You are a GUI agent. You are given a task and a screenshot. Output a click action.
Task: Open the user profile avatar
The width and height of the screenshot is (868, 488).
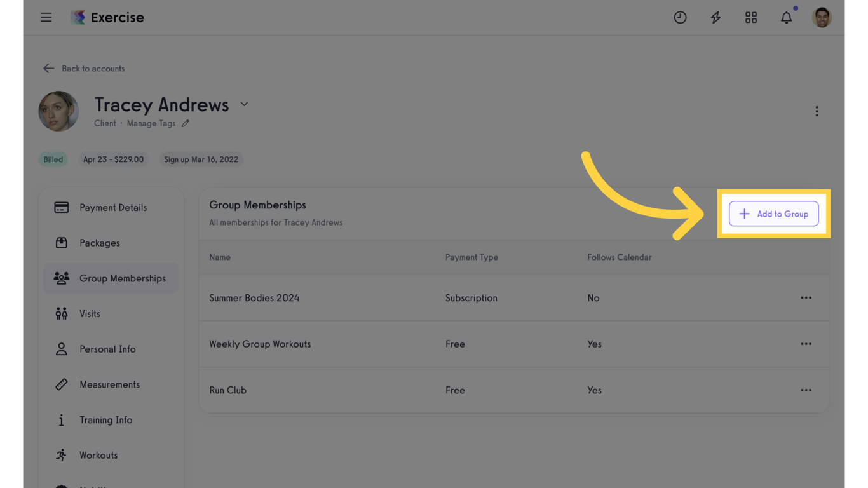pos(822,17)
